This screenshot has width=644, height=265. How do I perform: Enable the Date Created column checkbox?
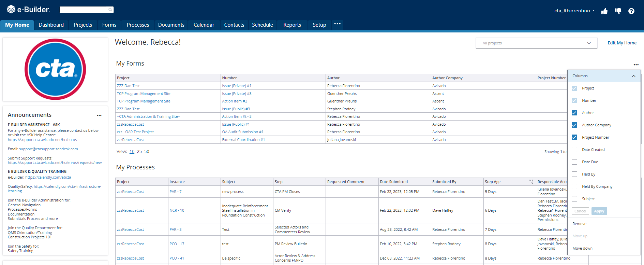pos(574,150)
